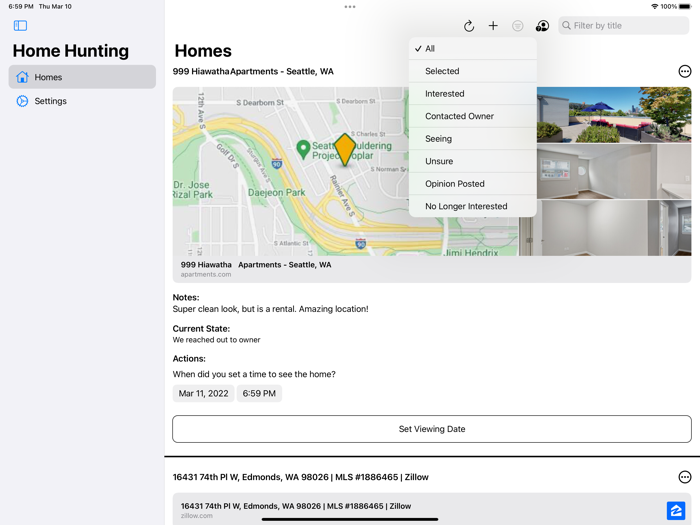Filter homes by Contacted Owner

click(x=472, y=116)
